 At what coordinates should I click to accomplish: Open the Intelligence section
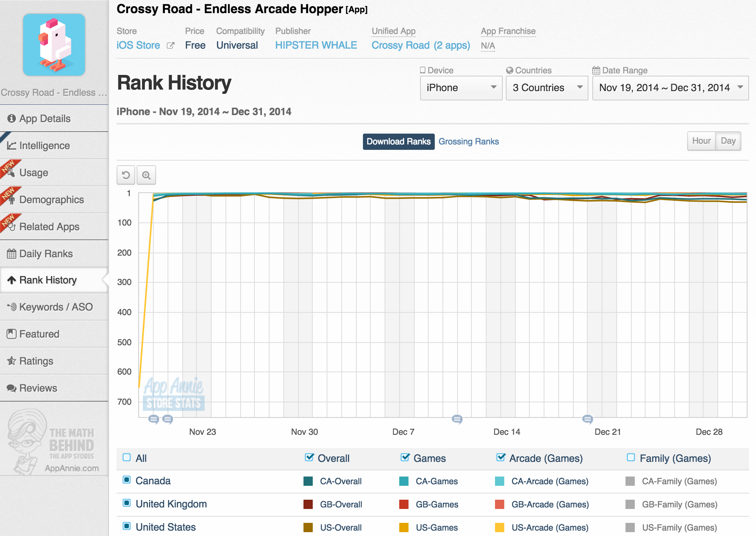click(54, 146)
